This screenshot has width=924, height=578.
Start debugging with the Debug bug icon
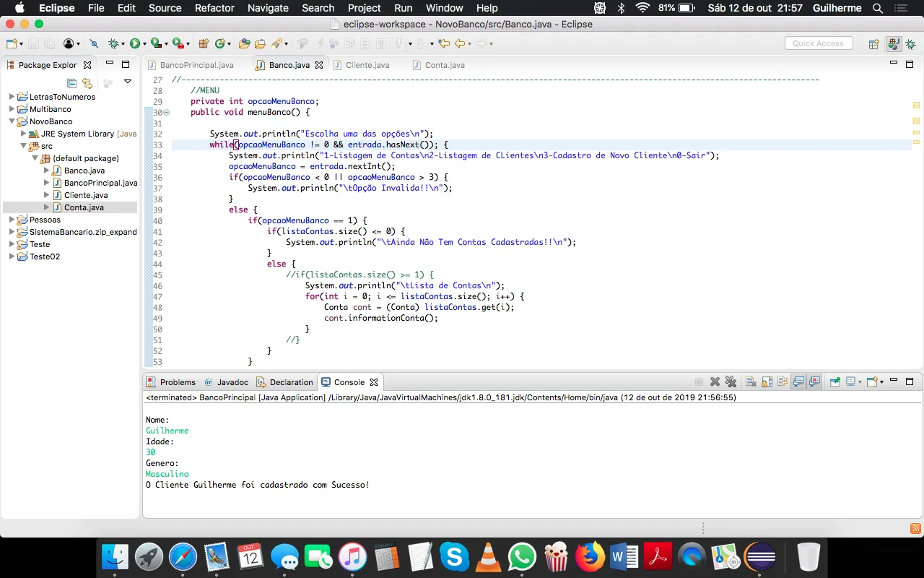click(113, 44)
